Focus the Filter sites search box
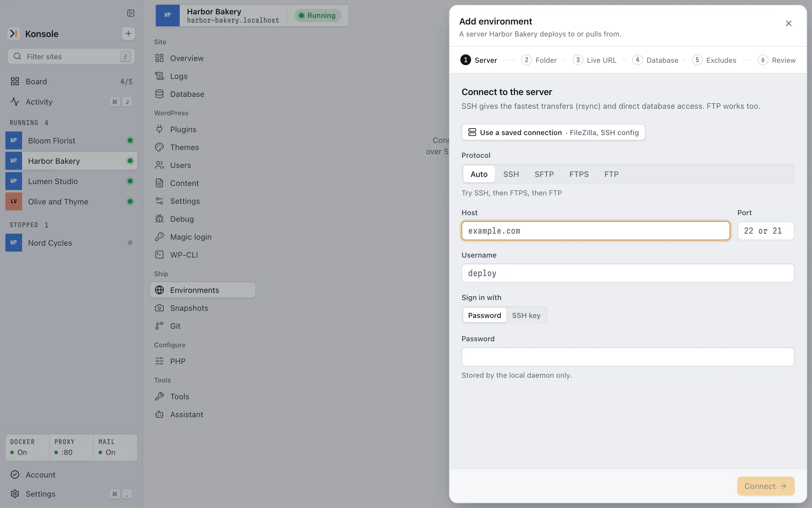This screenshot has width=812, height=508. pos(71,56)
